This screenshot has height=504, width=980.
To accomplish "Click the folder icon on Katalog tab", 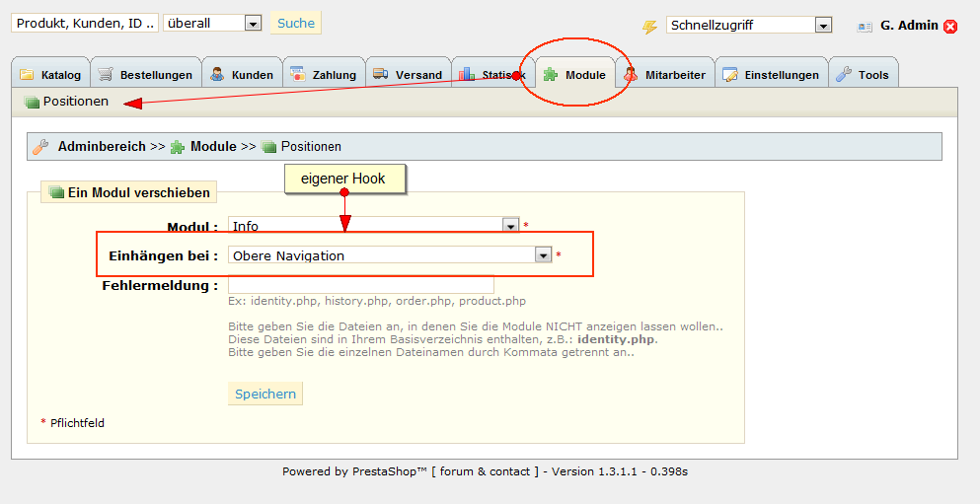I will pos(27,75).
